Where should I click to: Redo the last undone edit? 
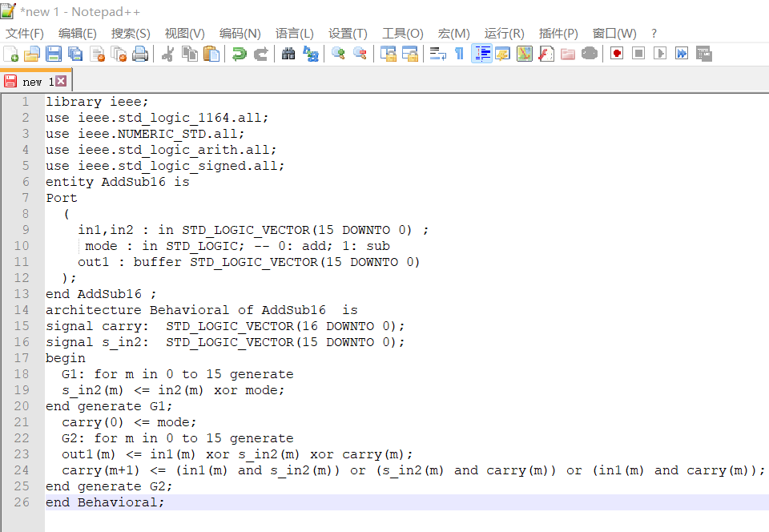(261, 54)
